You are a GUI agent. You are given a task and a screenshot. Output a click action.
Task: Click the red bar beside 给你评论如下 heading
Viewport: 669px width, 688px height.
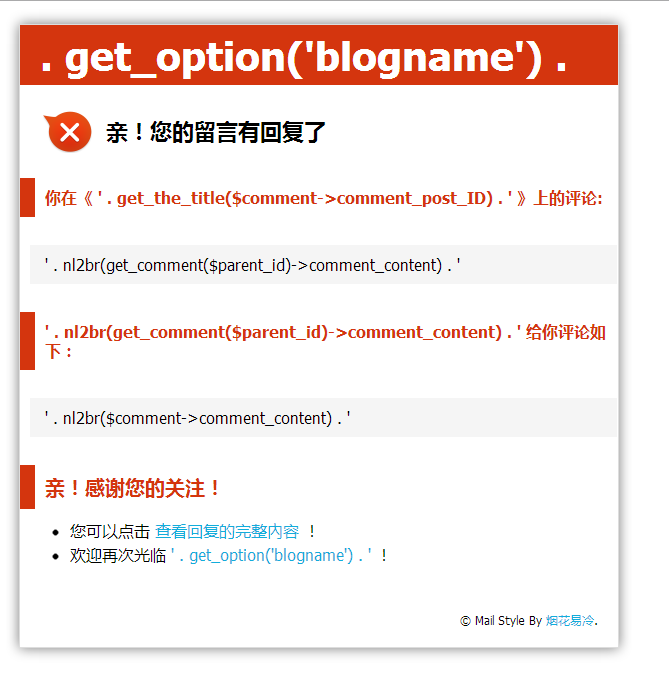click(27, 341)
